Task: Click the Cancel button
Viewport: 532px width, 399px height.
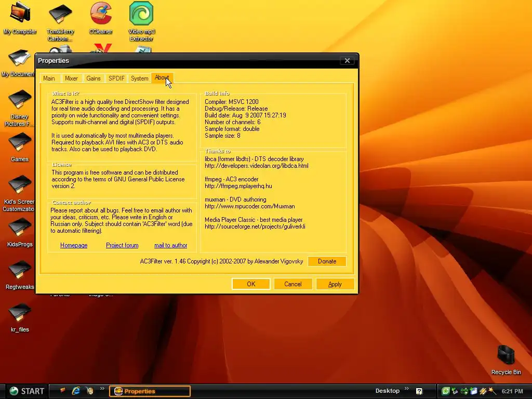Action: point(293,284)
